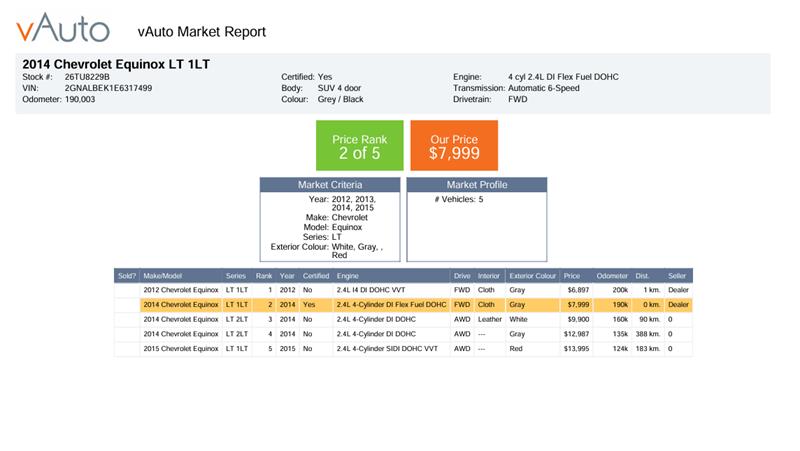Click the odometer value 190,003
Screen dimensions: 800x451
coord(80,99)
